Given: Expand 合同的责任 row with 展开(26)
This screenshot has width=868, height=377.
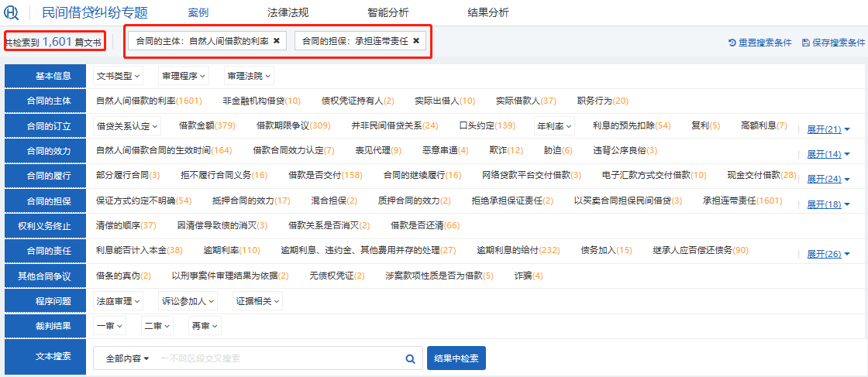Looking at the screenshot, I should pyautogui.click(x=828, y=254).
